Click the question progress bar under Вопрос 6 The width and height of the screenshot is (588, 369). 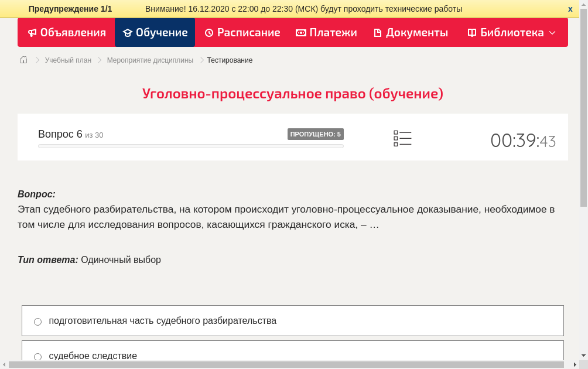pos(190,146)
